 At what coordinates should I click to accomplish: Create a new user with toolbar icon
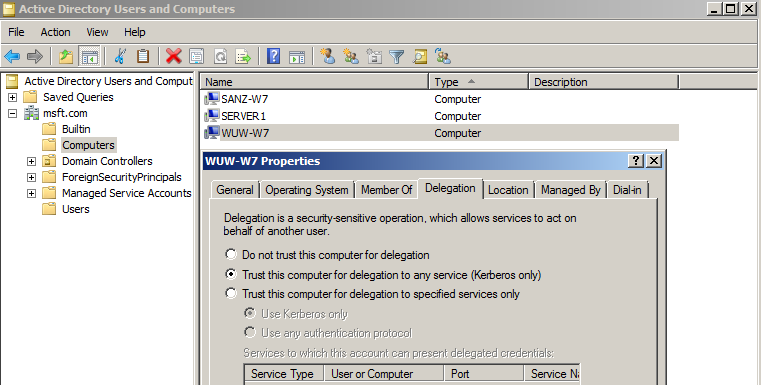point(328,57)
